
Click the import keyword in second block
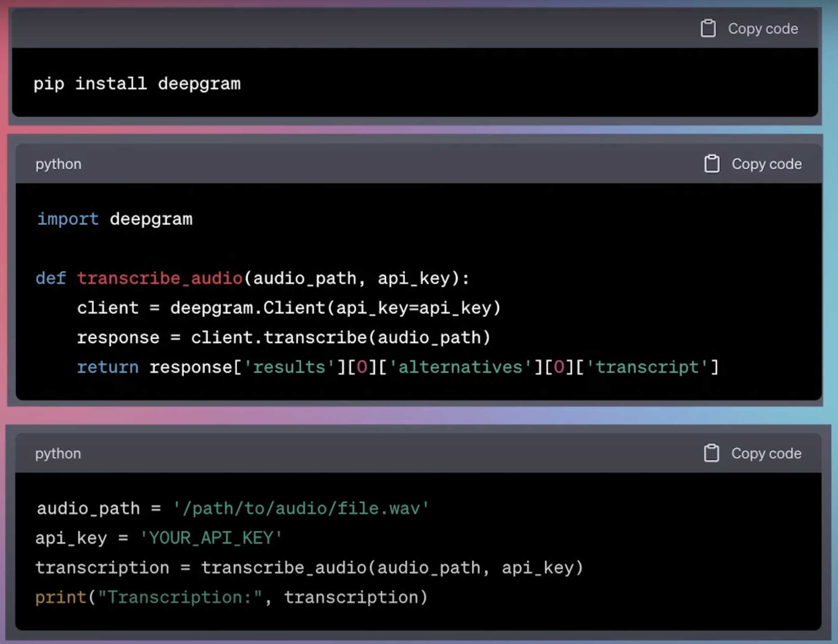[x=68, y=219]
